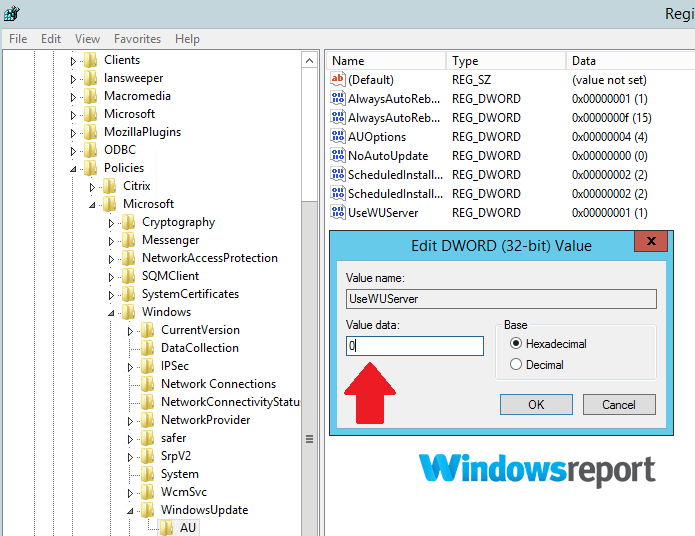
Task: Click the ODBC folder icon
Action: click(x=91, y=150)
